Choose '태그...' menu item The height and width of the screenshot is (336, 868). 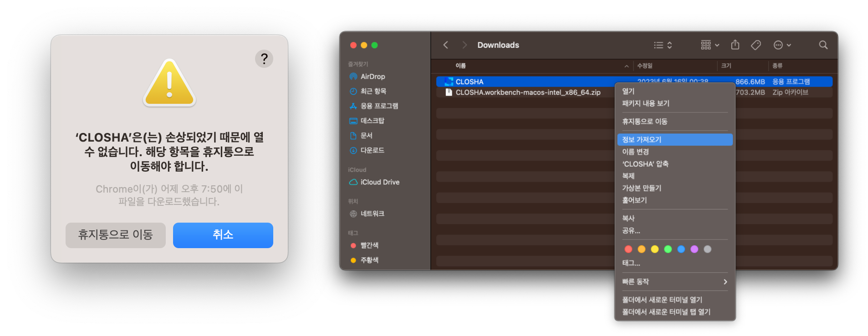pos(675,263)
